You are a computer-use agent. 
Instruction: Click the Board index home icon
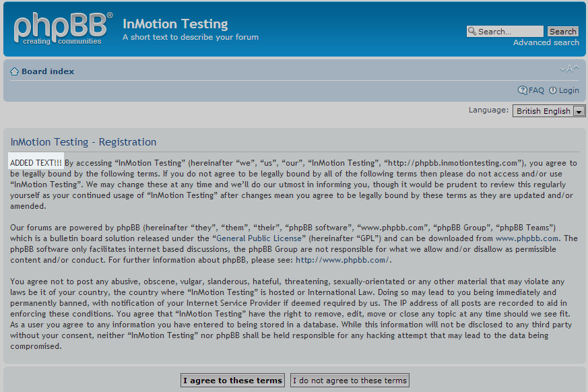pos(14,71)
